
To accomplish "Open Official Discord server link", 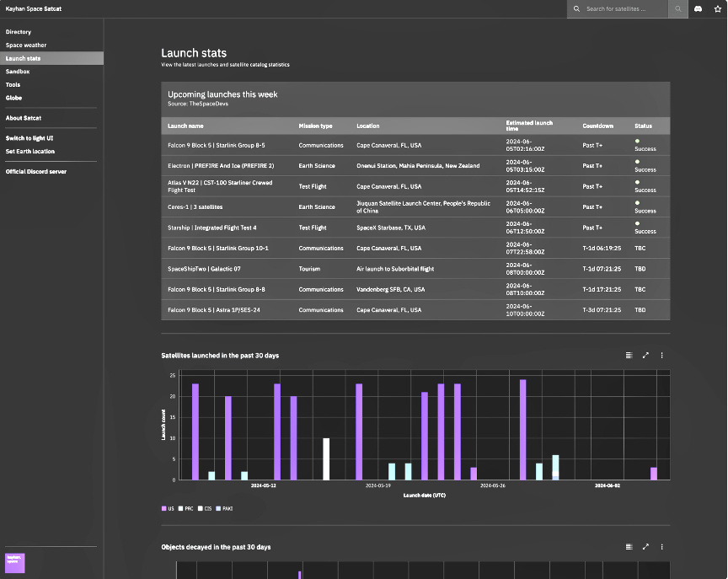I will (35, 171).
